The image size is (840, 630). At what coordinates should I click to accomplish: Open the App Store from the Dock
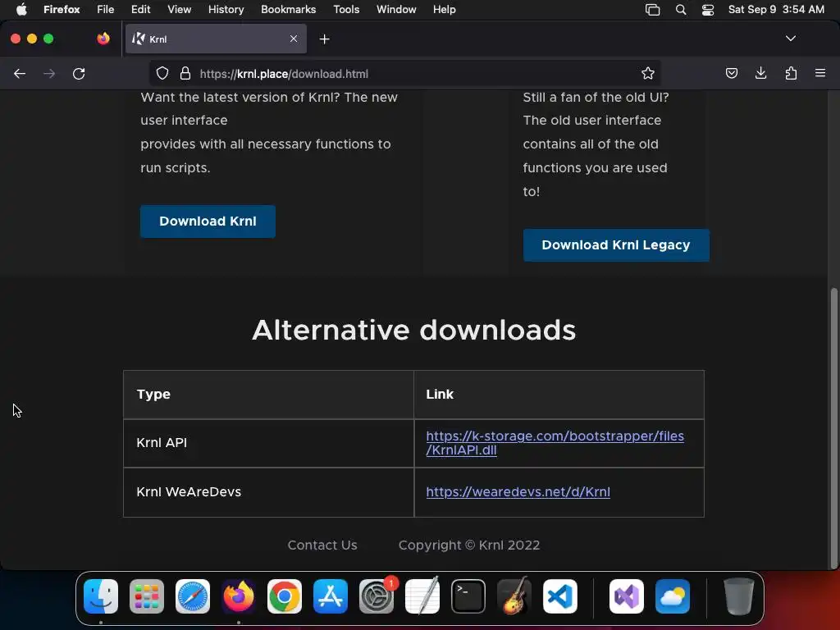point(331,596)
